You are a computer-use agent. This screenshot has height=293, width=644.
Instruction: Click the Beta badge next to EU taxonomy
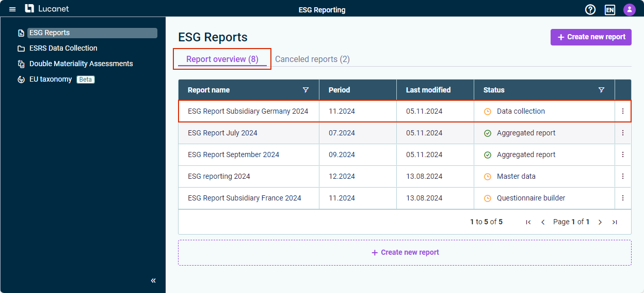pyautogui.click(x=86, y=80)
